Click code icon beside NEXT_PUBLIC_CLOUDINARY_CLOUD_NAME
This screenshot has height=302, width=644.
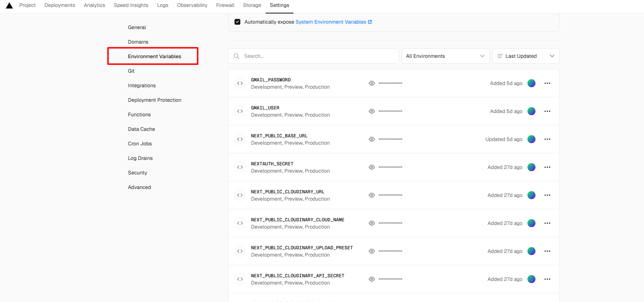(x=240, y=223)
